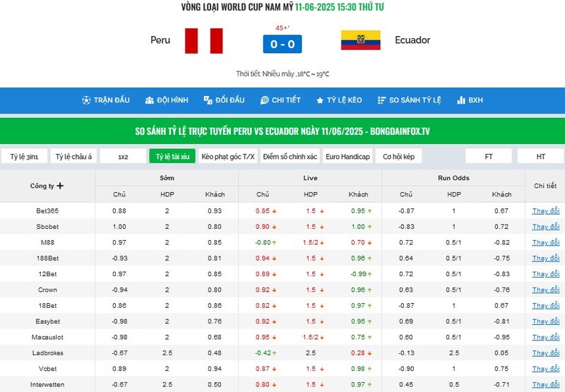Open Thay đổi link for 188Bet

tap(546, 259)
